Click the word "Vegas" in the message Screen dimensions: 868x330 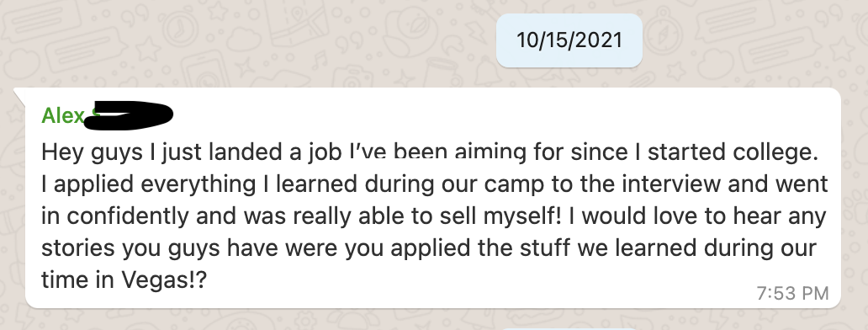point(155,280)
